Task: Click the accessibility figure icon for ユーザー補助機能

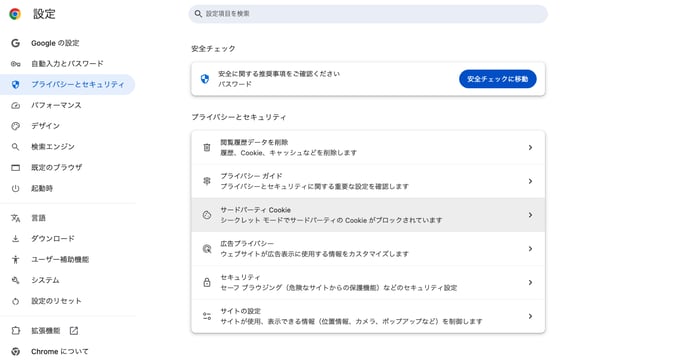Action: tap(15, 260)
